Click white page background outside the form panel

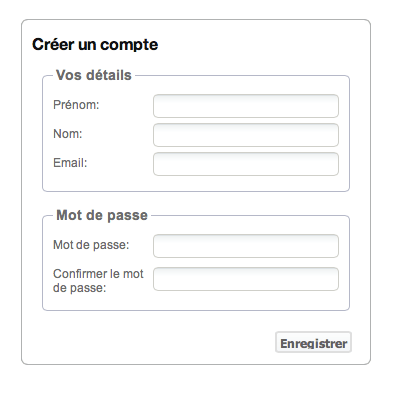(x=199, y=380)
